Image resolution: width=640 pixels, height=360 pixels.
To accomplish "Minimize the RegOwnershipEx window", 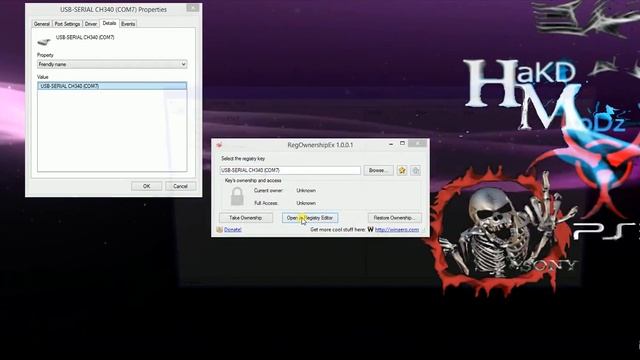I will tap(391, 144).
